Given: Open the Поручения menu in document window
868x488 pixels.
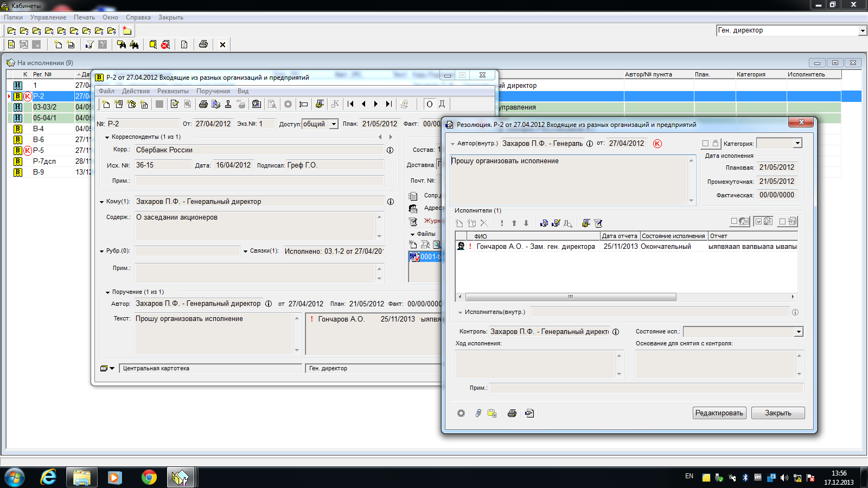Looking at the screenshot, I should 213,91.
